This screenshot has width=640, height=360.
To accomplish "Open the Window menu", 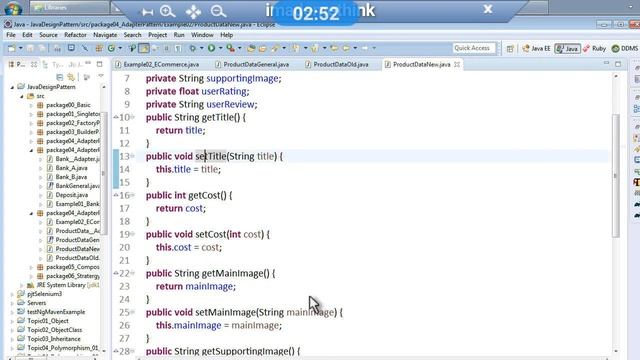I will pyautogui.click(x=202, y=35).
